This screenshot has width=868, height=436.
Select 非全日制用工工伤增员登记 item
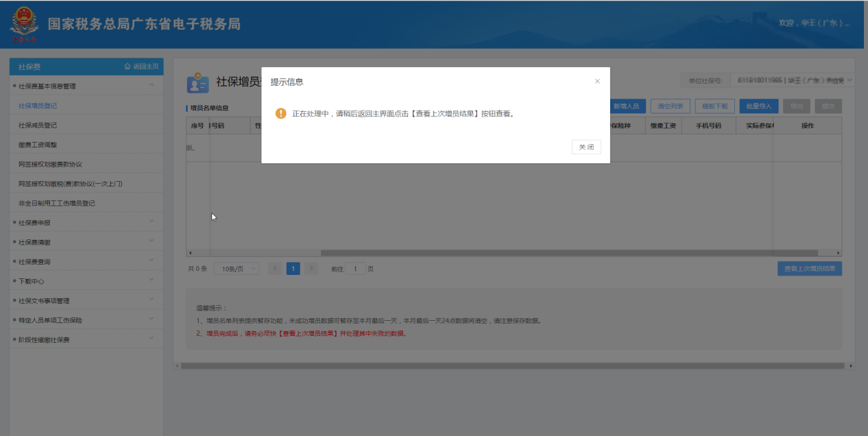pos(57,204)
